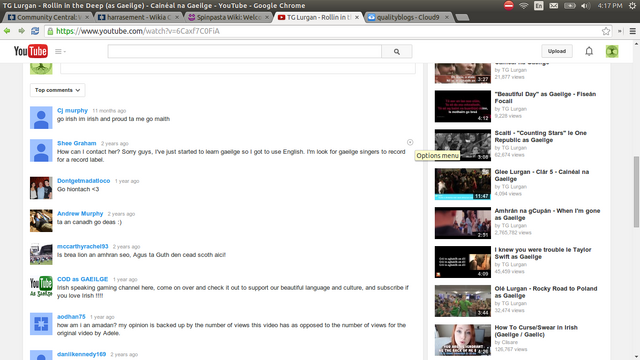
Task: Open system settings gear menu
Action: (632, 6)
